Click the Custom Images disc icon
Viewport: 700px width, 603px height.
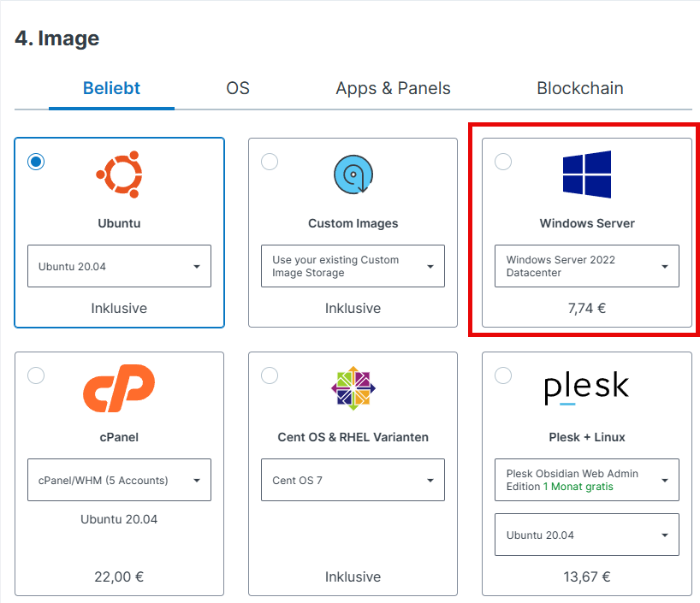pyautogui.click(x=353, y=174)
